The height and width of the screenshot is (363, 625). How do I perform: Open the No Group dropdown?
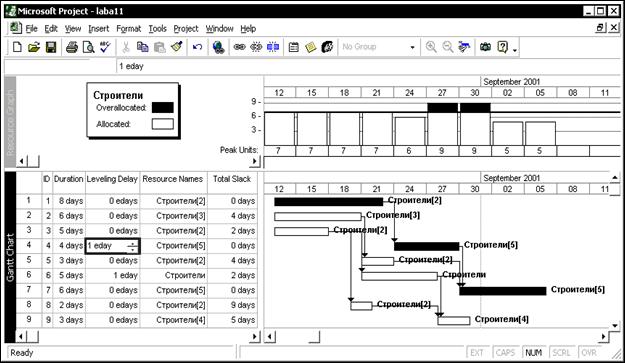412,47
